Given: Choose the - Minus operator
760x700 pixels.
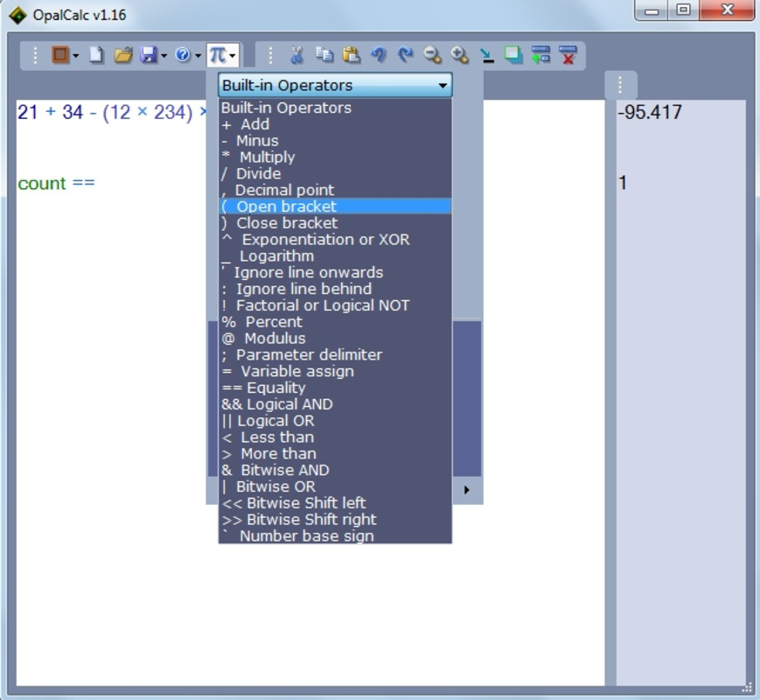Looking at the screenshot, I should pyautogui.click(x=335, y=141).
